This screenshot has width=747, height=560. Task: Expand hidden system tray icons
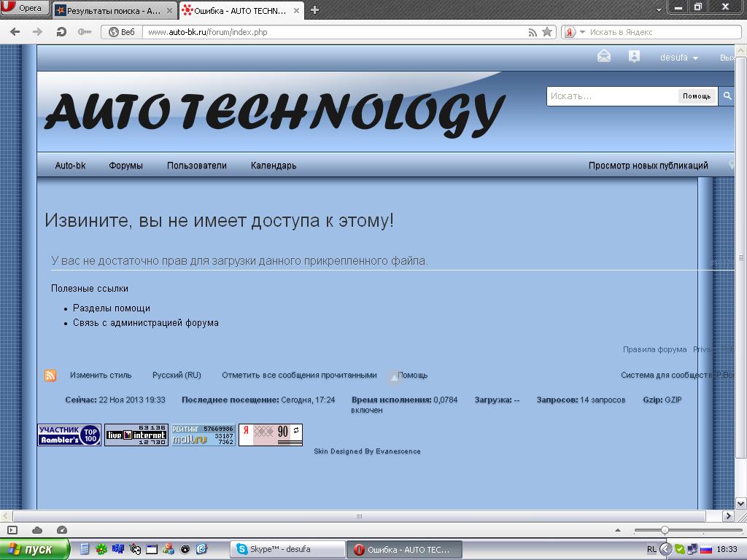(x=665, y=550)
